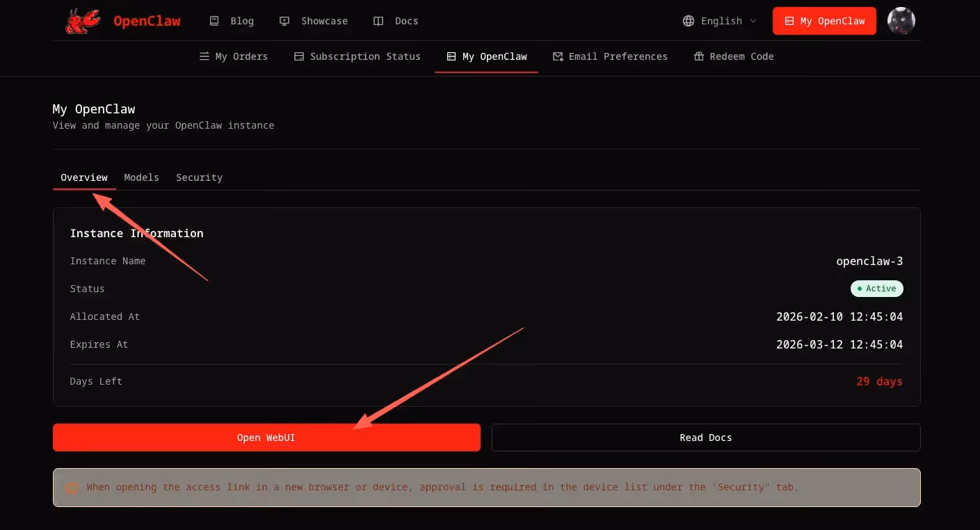980x530 pixels.
Task: Click the openclaw-3 instance name value
Action: (869, 262)
